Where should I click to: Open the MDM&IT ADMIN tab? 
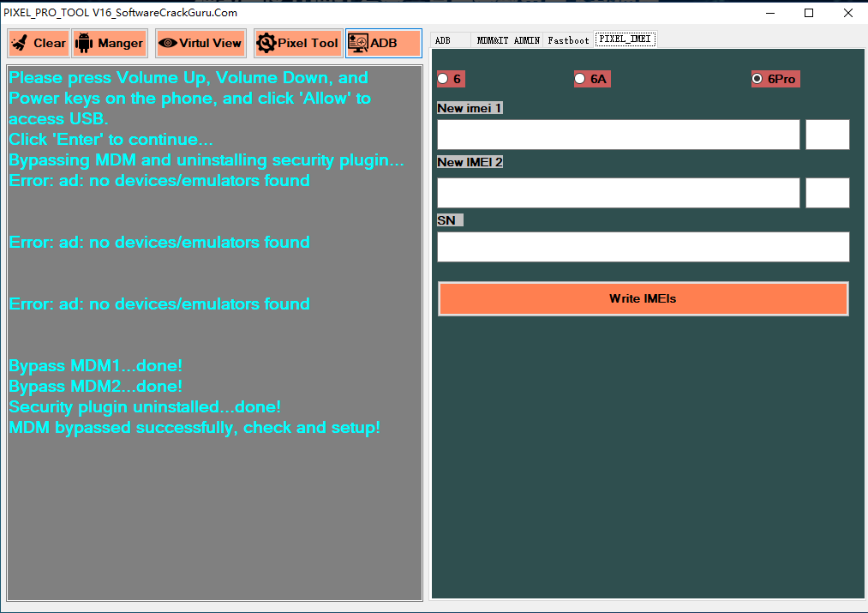tap(508, 40)
